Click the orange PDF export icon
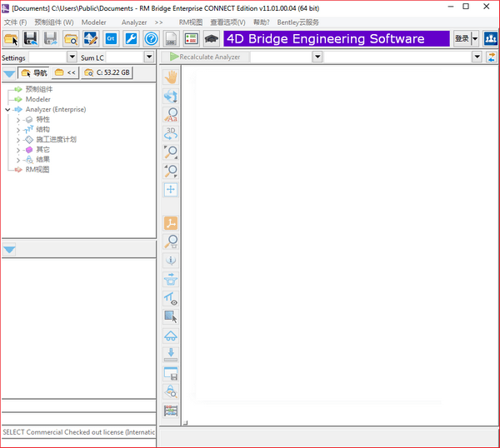This screenshot has height=448, width=500. tap(171, 223)
